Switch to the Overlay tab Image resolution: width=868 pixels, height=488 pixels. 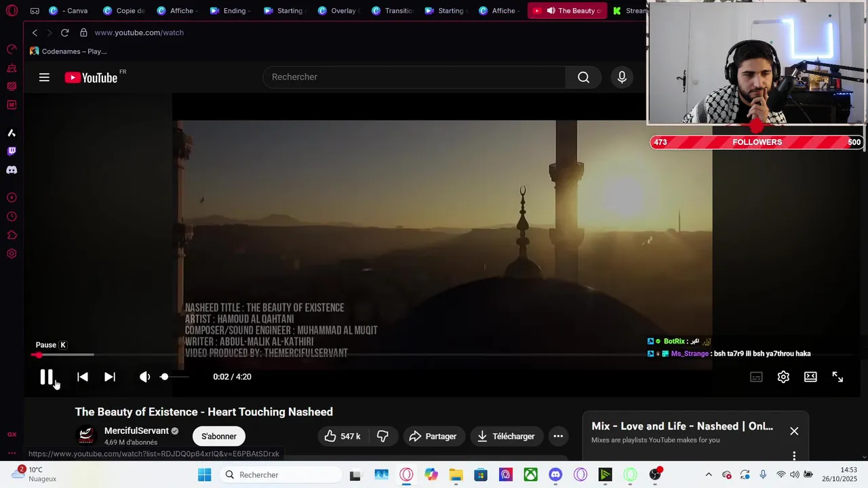(x=338, y=11)
